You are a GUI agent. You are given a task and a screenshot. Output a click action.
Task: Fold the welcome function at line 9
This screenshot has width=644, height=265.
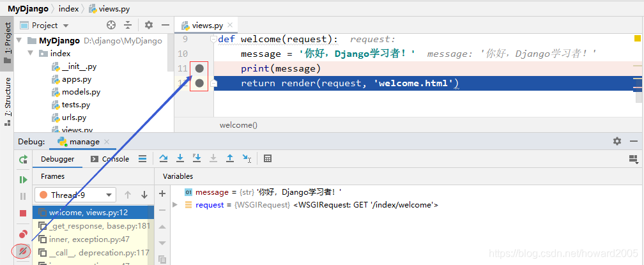[213, 39]
